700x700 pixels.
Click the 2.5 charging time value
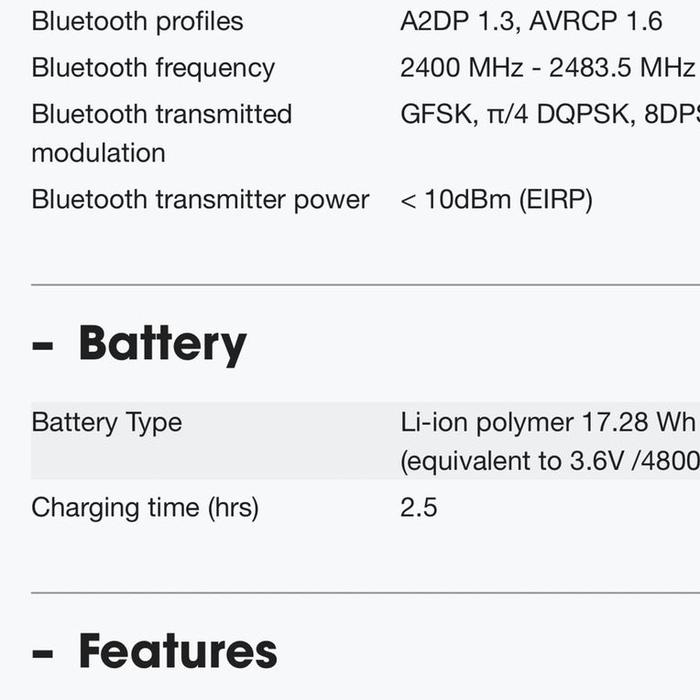[418, 508]
